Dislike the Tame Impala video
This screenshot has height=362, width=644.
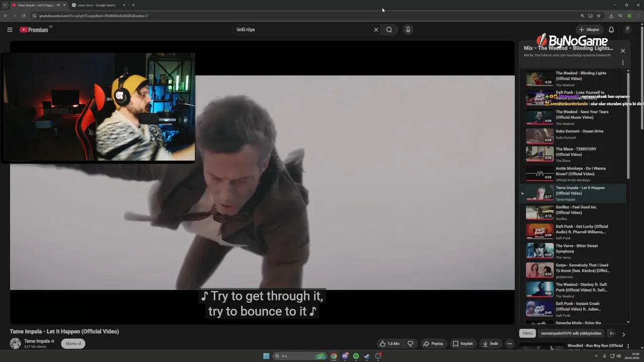tap(411, 344)
